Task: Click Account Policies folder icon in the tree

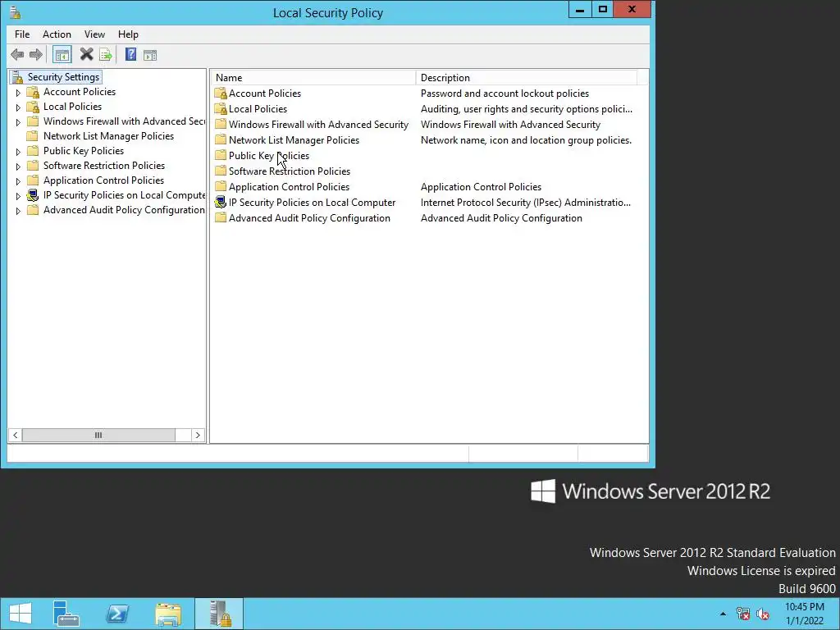Action: (x=33, y=92)
